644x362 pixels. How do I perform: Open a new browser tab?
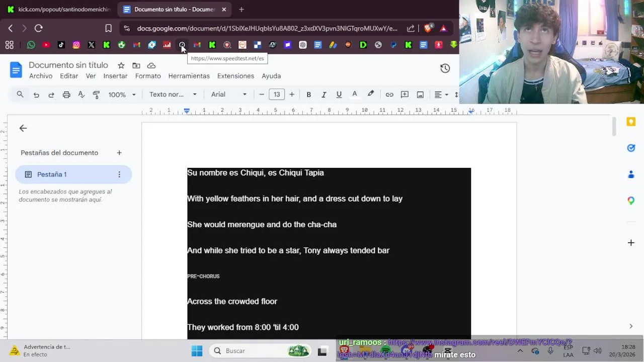click(242, 10)
